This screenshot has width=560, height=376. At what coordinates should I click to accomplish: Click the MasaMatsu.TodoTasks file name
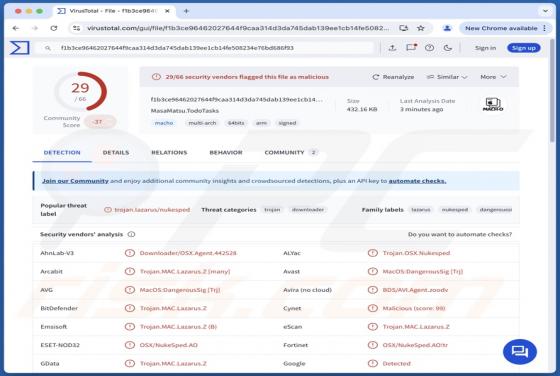coord(185,111)
